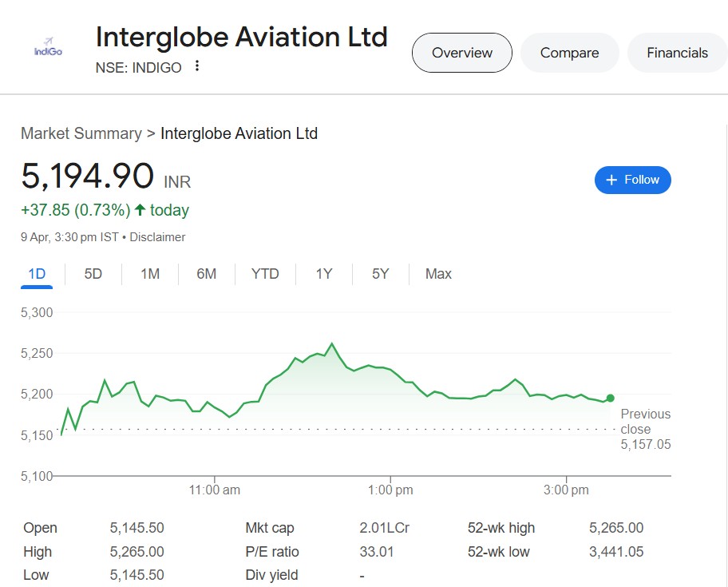
Task: Switch to the Overview tab
Action: click(x=462, y=53)
